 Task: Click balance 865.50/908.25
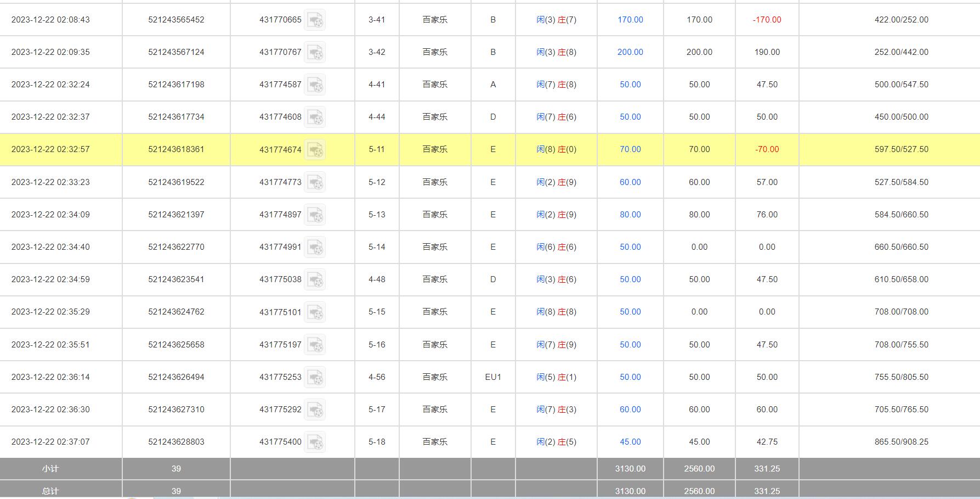902,442
